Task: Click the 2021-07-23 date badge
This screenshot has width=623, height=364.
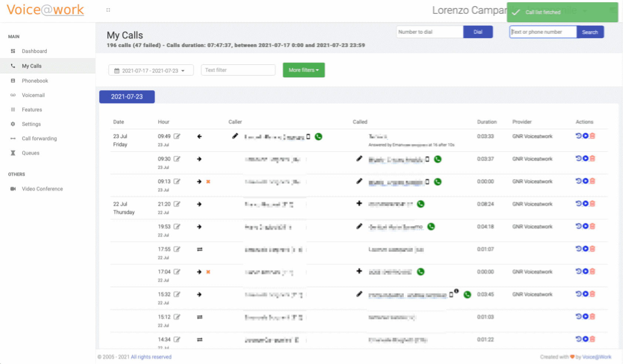Action: 127,96
